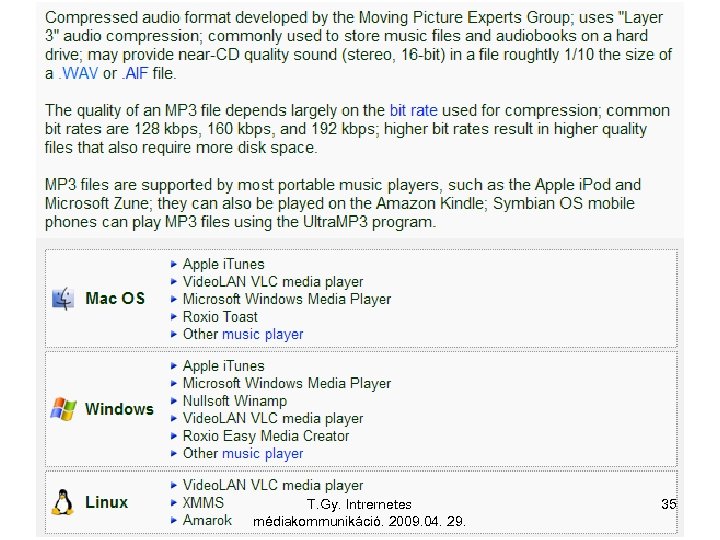This screenshot has width=720, height=540.
Task: Click the Mac OS platform label
Action: point(115,299)
